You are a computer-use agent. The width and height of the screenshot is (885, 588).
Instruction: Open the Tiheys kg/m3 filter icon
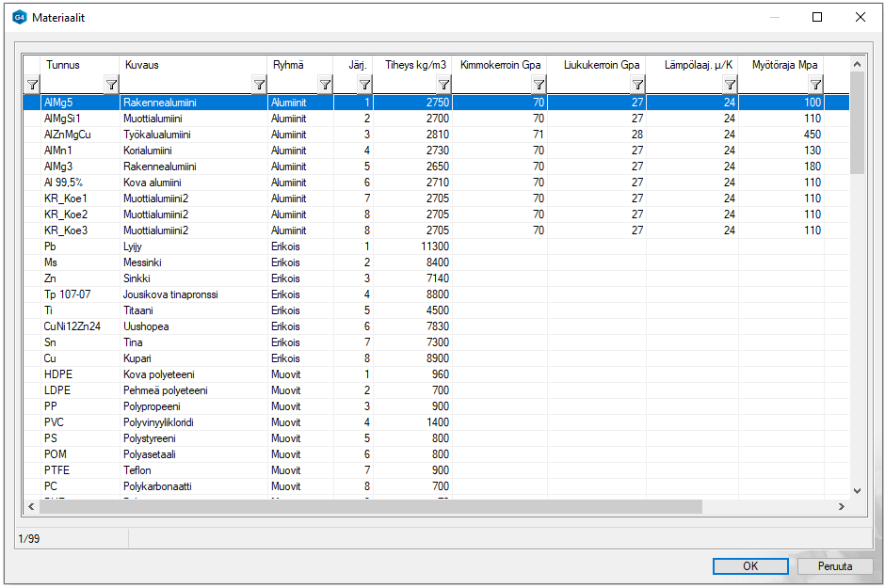443,85
